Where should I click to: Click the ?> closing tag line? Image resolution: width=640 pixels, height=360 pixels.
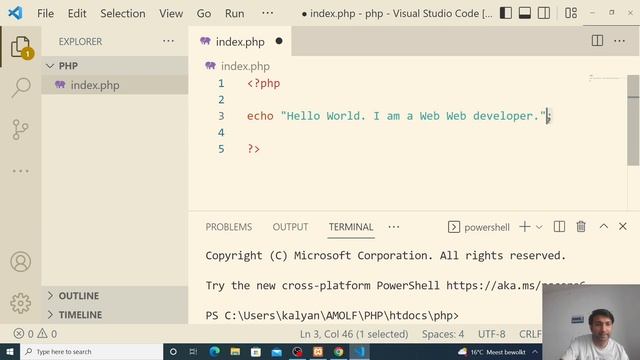253,149
